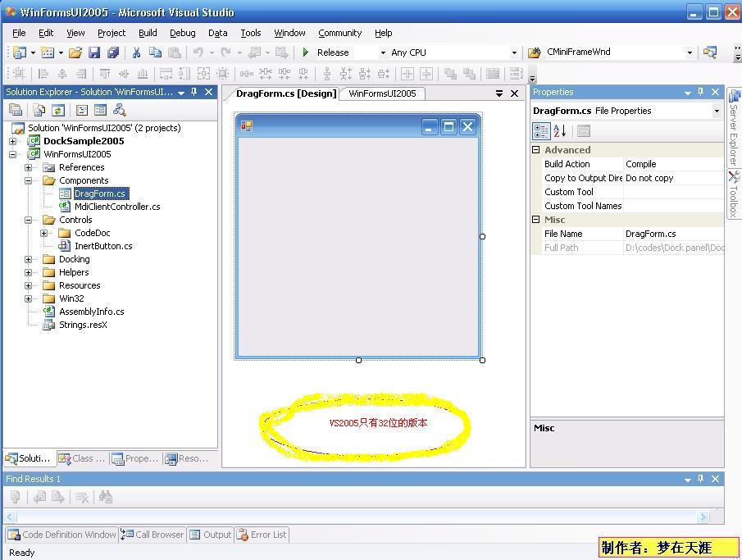Click the View Code icon in Solution Explorer
Viewport: 742px width, 560px height.
(82, 111)
